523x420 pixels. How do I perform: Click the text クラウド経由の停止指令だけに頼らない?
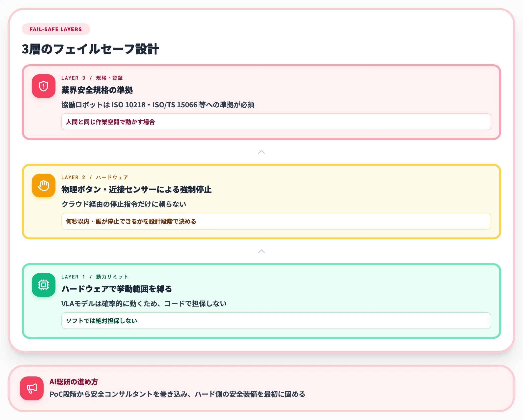[x=124, y=204]
